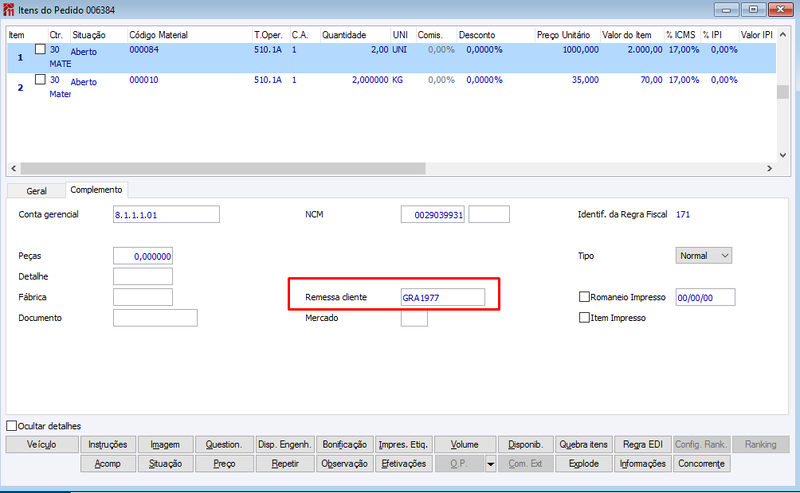Open the Preço button
Image resolution: width=800 pixels, height=493 pixels.
coord(224,464)
